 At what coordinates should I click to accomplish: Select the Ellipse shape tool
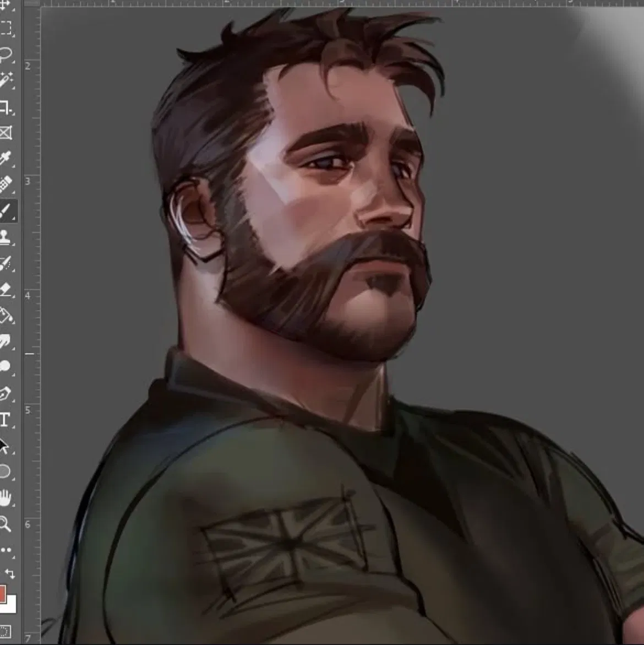pyautogui.click(x=6, y=471)
